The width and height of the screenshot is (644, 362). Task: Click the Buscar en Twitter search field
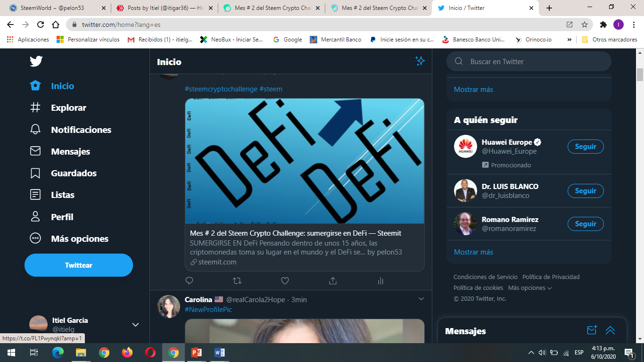click(x=529, y=62)
